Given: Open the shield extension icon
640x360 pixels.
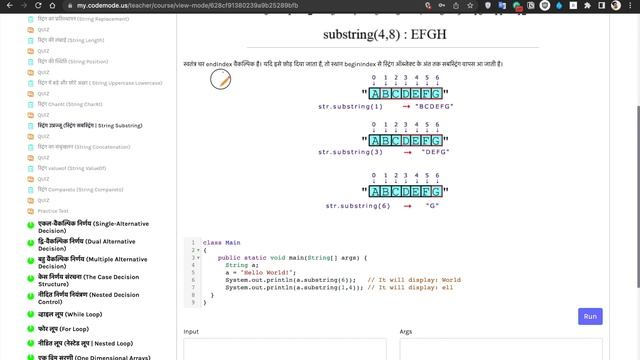Looking at the screenshot, I should 488,6.
